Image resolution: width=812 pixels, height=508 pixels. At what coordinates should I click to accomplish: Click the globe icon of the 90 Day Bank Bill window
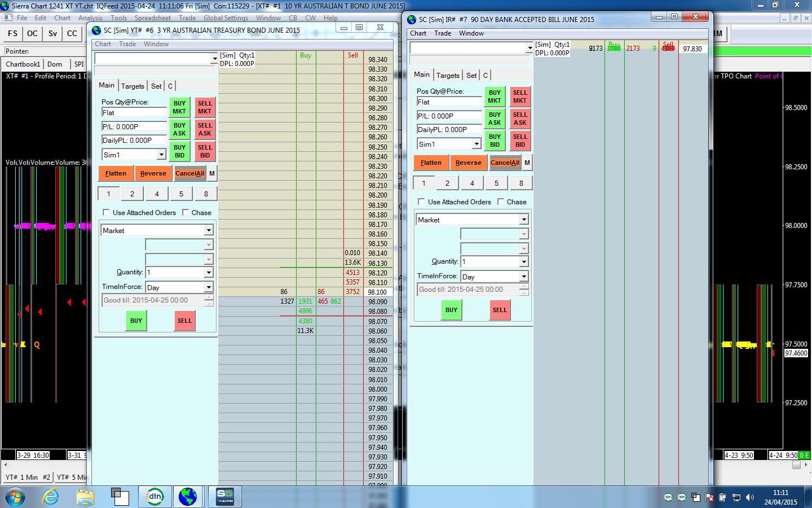pos(412,19)
